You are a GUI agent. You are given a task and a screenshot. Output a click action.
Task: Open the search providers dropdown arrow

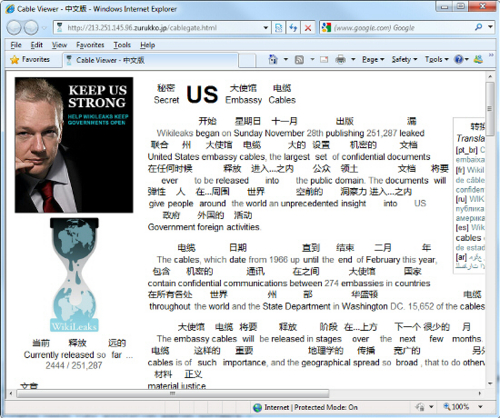click(490, 27)
